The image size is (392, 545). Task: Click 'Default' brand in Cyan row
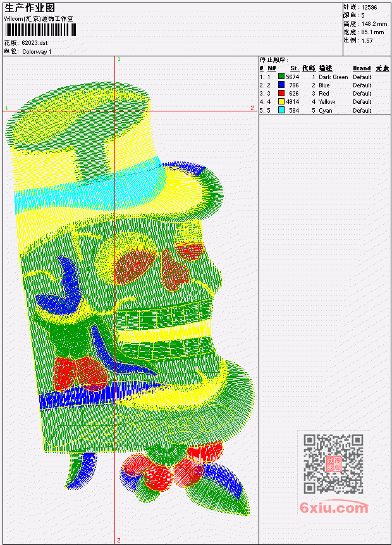click(362, 111)
